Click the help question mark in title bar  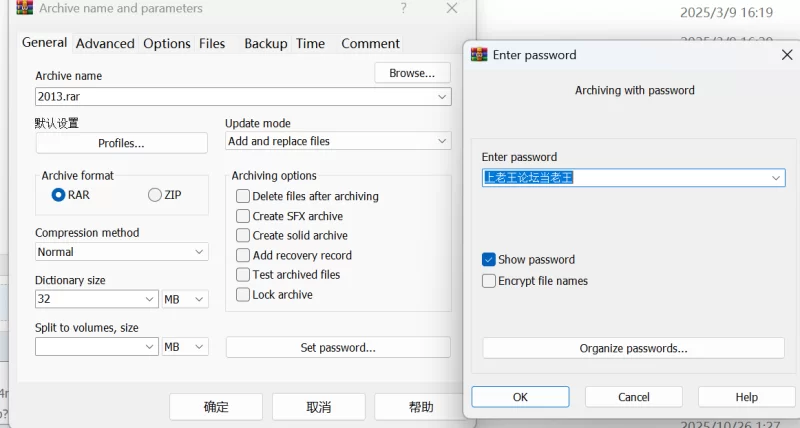(x=403, y=8)
